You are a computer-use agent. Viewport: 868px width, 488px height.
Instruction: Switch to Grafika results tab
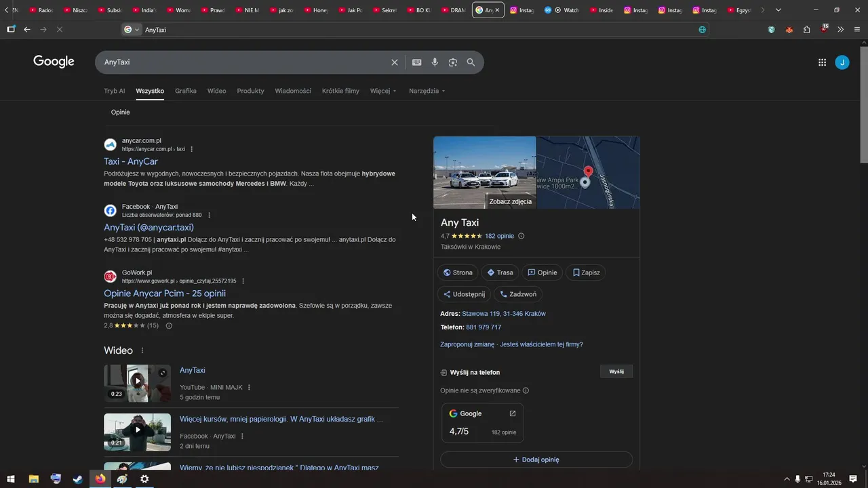186,91
